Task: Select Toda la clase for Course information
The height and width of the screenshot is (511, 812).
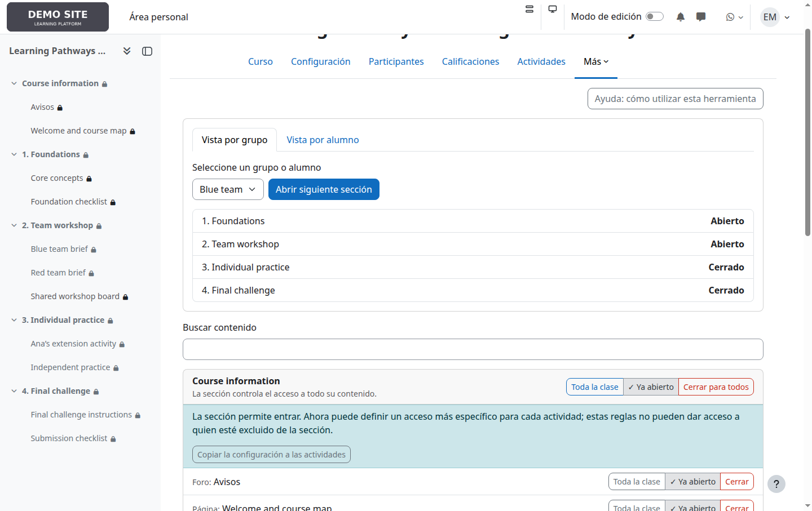Action: pyautogui.click(x=595, y=387)
